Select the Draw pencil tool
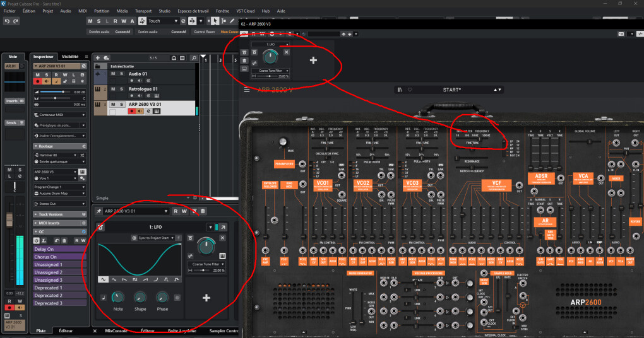The height and width of the screenshot is (338, 644). click(232, 21)
